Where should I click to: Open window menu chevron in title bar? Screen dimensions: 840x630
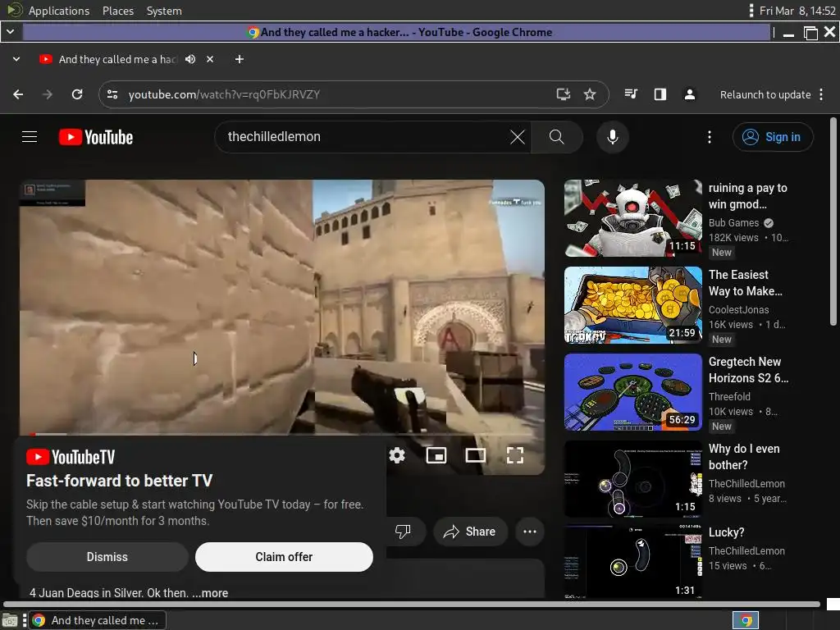tap(10, 32)
